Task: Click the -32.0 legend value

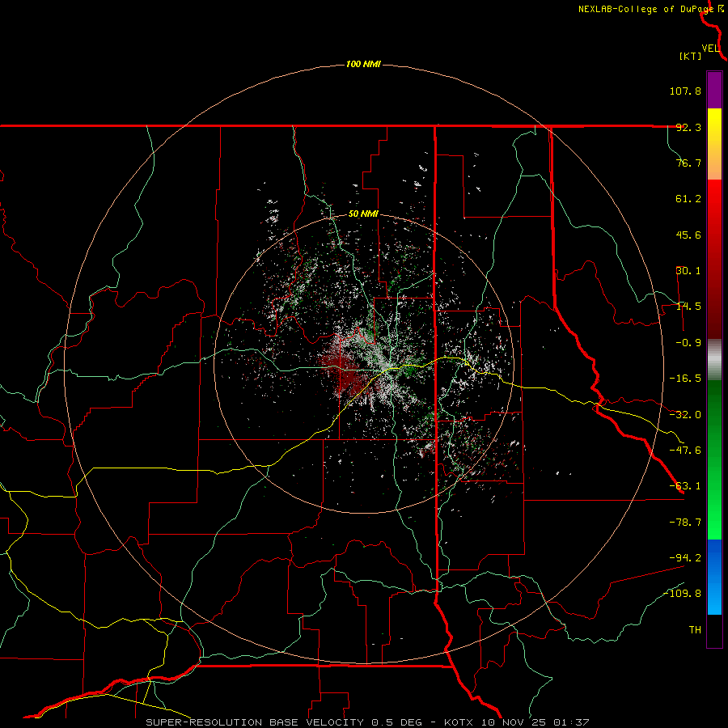Action: pyautogui.click(x=685, y=415)
